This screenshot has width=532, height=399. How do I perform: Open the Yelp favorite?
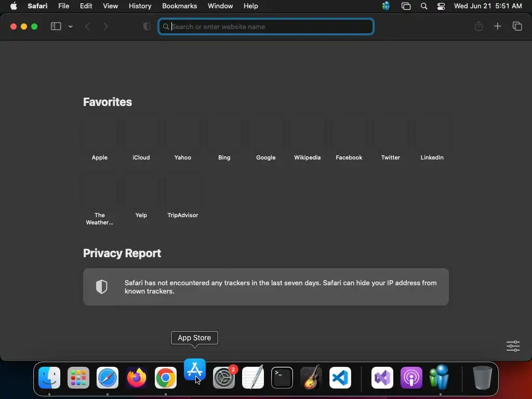click(x=141, y=196)
